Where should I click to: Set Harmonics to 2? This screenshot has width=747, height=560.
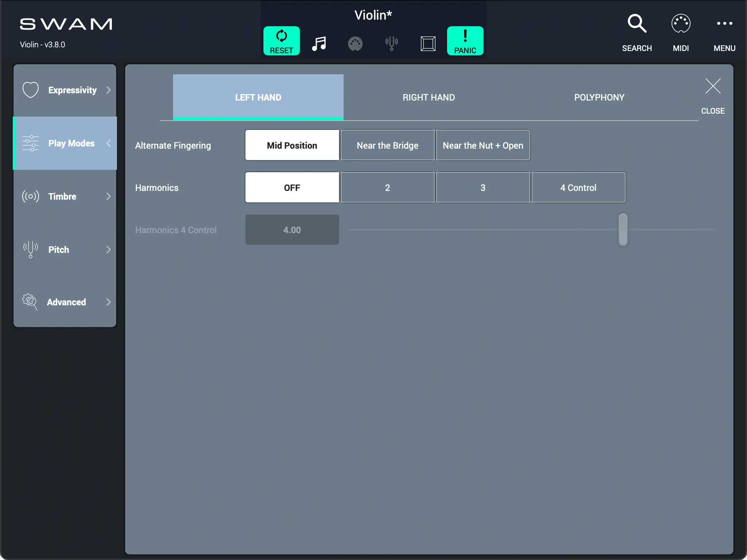387,188
